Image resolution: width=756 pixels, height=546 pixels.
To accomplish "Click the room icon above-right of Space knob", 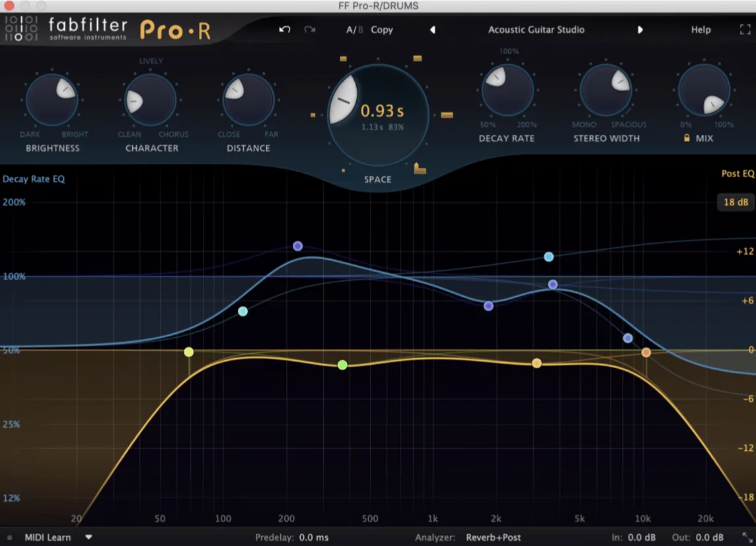I will click(418, 58).
